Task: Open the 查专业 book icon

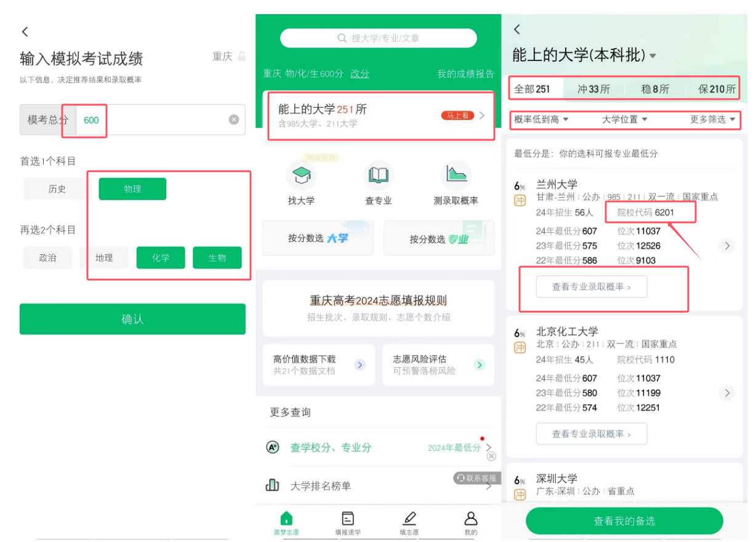Action: [x=378, y=176]
